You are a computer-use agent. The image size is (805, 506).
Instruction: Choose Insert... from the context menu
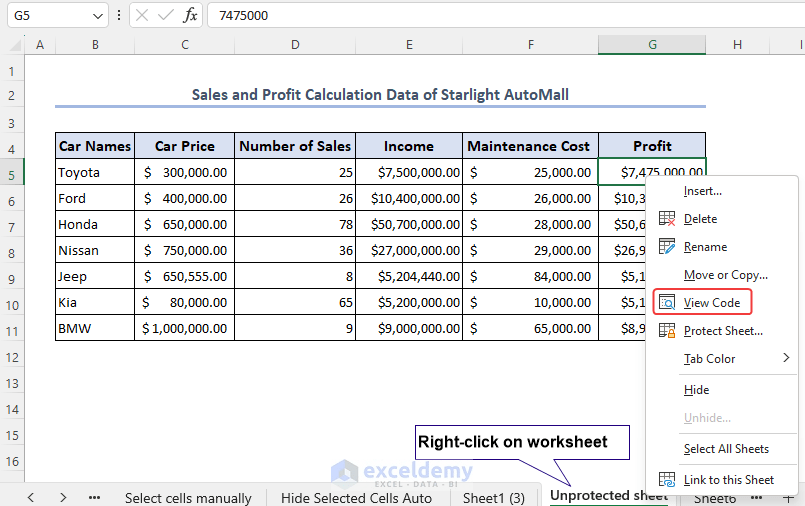click(x=702, y=191)
